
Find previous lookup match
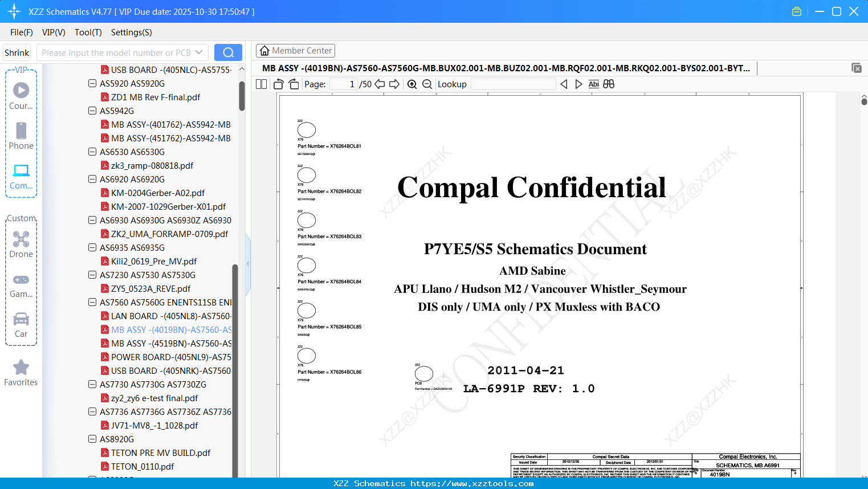(564, 84)
